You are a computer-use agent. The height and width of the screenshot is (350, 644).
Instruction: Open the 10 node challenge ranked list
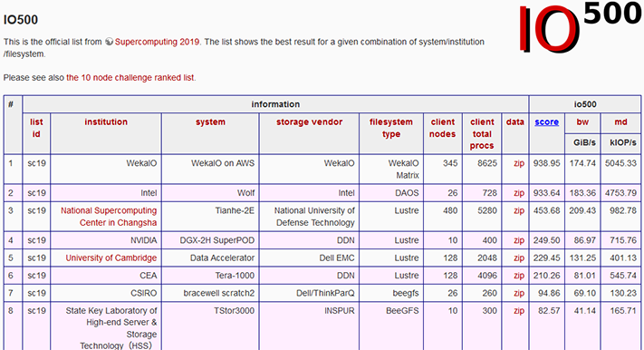(130, 77)
